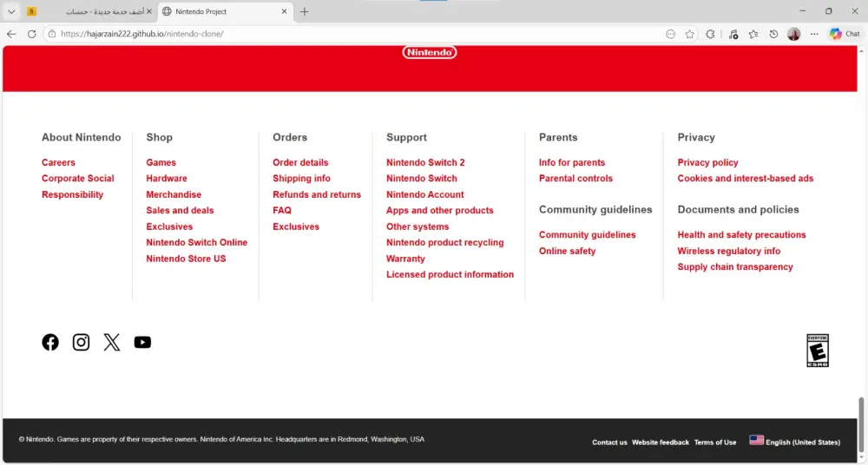Reload the page with the refresh icon
Screen dimensions: 868x465
tap(31, 34)
